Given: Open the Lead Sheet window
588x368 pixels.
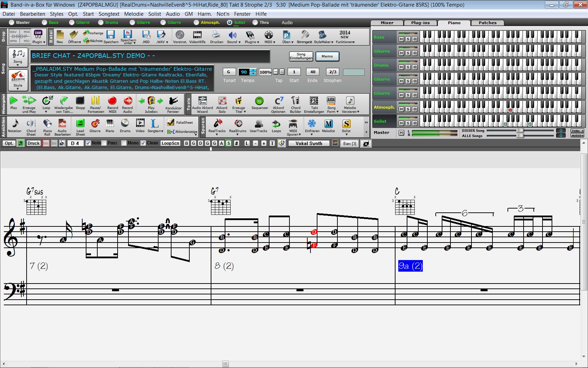Looking at the screenshot, I should point(80,127).
